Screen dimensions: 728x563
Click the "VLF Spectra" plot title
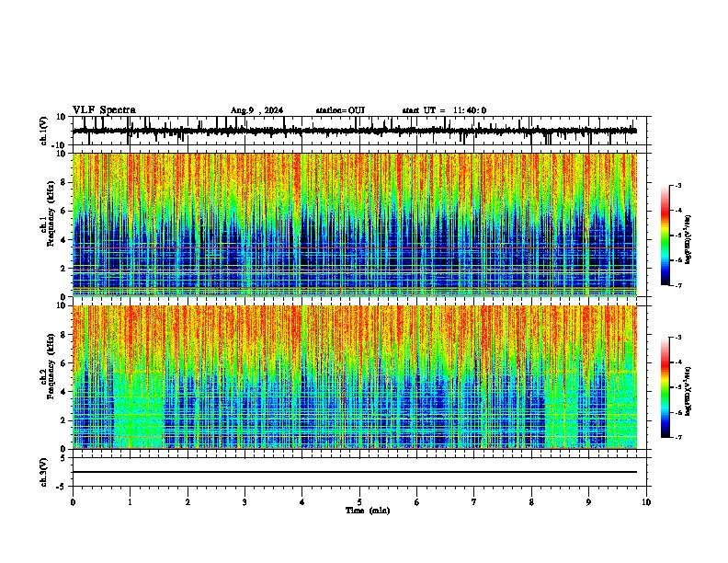104,110
